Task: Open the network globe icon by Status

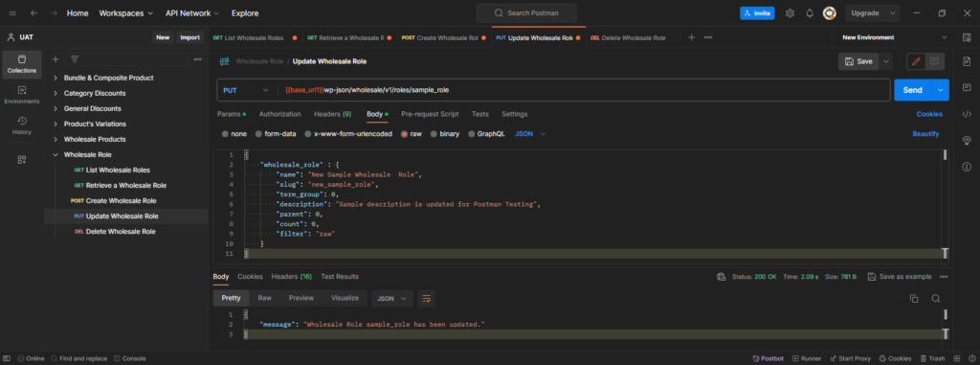Action: 722,277
